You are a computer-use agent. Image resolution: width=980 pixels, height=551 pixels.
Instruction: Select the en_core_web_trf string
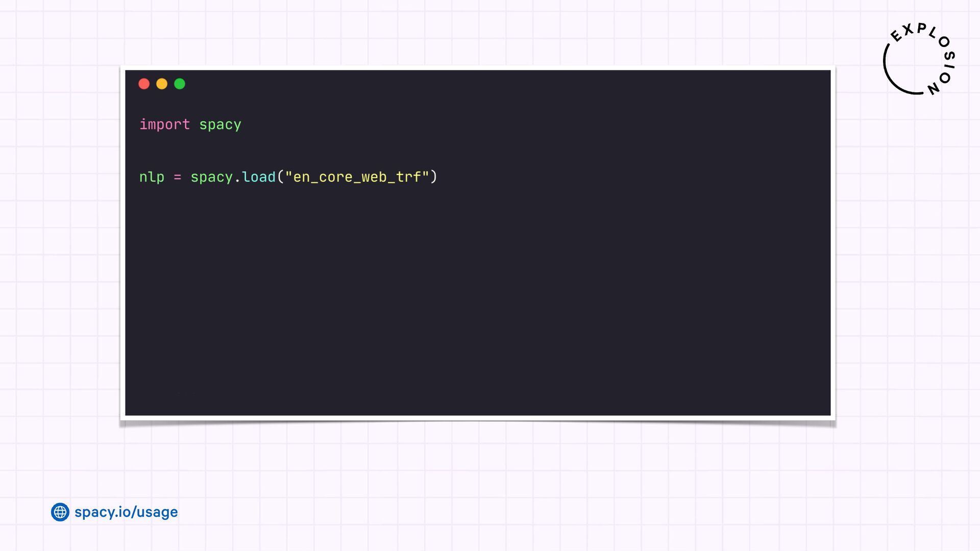(357, 177)
